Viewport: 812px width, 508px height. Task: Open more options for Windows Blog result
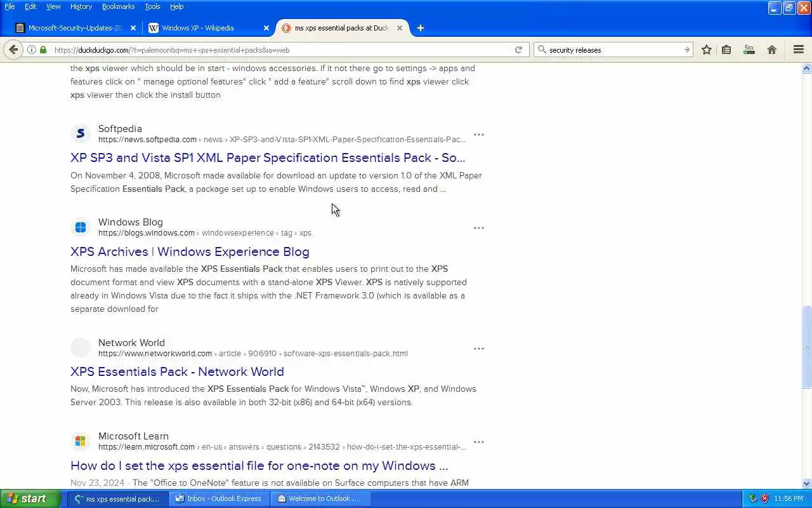pyautogui.click(x=479, y=228)
